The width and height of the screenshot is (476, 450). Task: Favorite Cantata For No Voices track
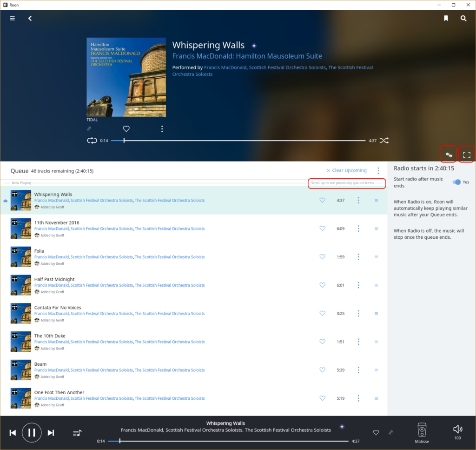pos(323,313)
